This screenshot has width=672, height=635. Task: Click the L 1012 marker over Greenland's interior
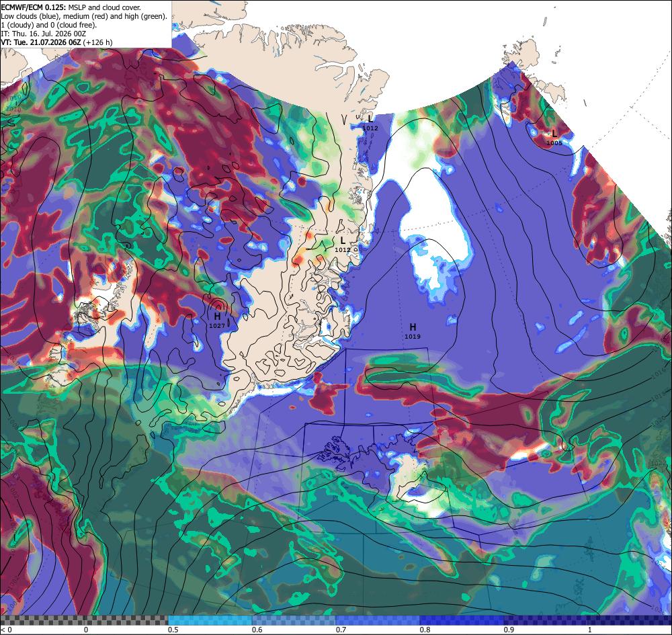[343, 244]
